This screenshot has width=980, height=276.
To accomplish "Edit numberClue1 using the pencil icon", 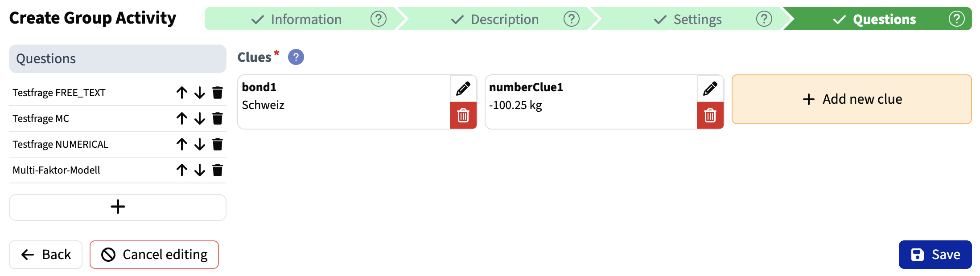I will point(710,89).
